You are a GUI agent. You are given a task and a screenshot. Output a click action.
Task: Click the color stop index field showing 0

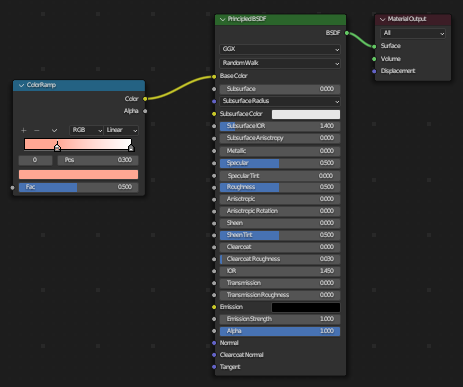35,160
